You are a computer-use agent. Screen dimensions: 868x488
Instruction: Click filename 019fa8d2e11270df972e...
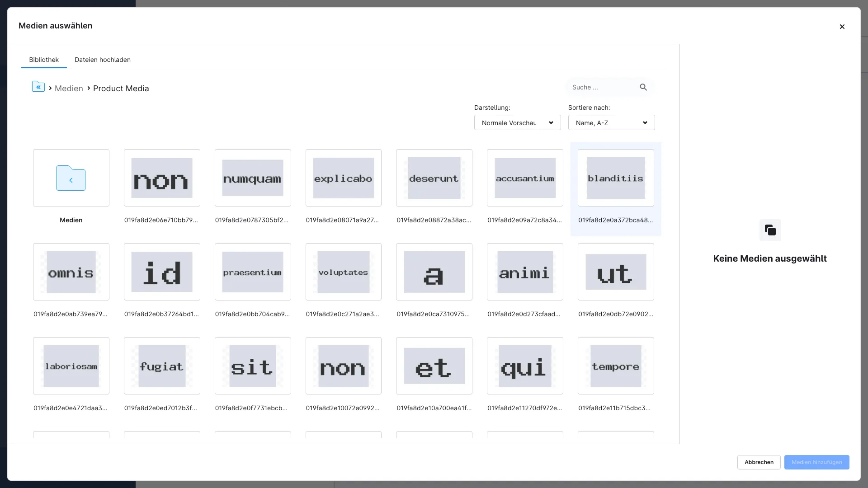point(525,408)
